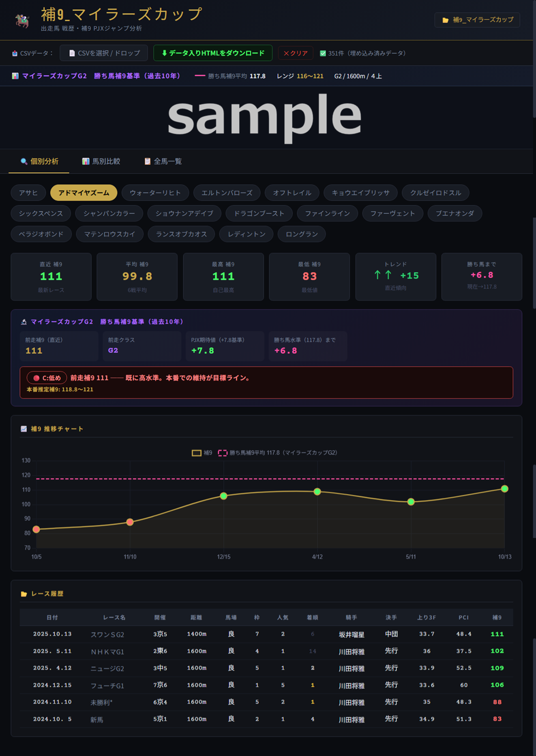Click the 10/13 data point on chart
536x756 pixels.
coord(504,489)
